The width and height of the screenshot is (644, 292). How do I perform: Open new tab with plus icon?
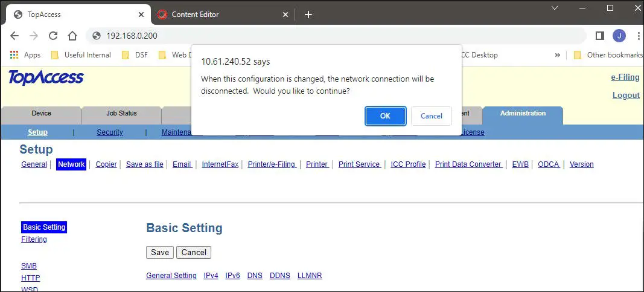pos(308,15)
